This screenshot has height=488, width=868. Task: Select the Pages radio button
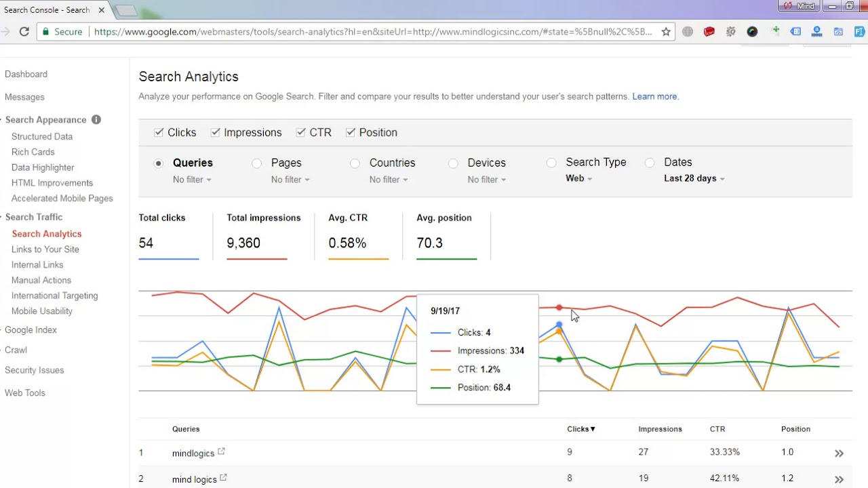point(256,163)
